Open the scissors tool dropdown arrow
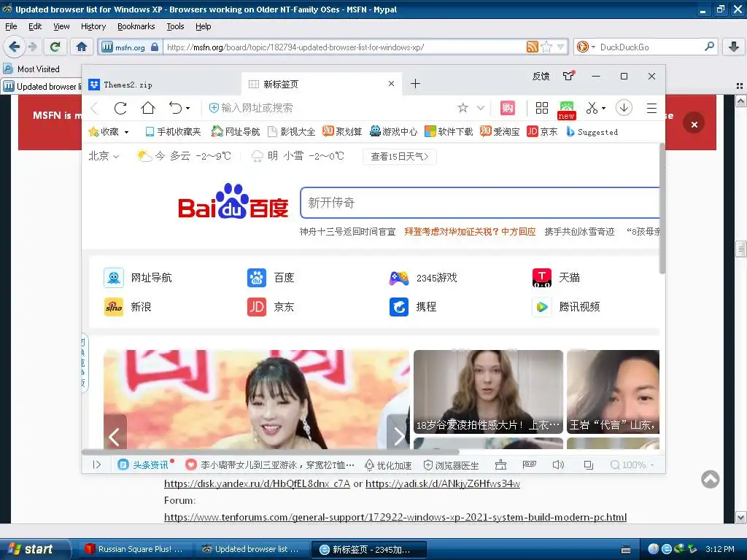Viewport: 747px width, 560px height. tap(603, 109)
